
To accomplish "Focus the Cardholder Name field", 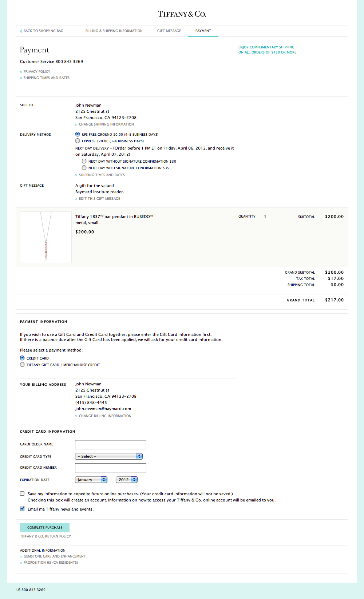I will [111, 445].
